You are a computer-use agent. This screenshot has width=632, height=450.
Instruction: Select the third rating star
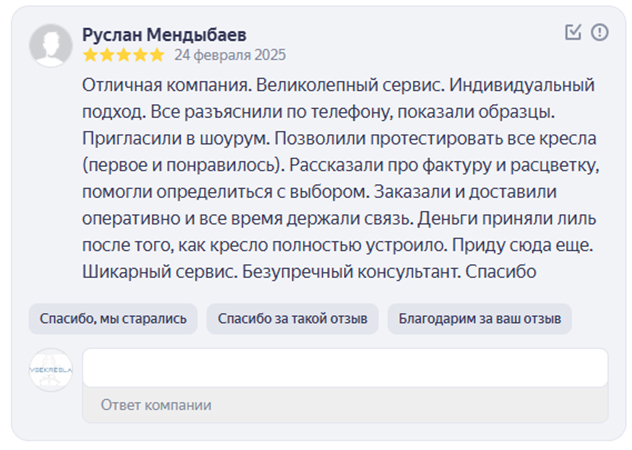click(123, 55)
